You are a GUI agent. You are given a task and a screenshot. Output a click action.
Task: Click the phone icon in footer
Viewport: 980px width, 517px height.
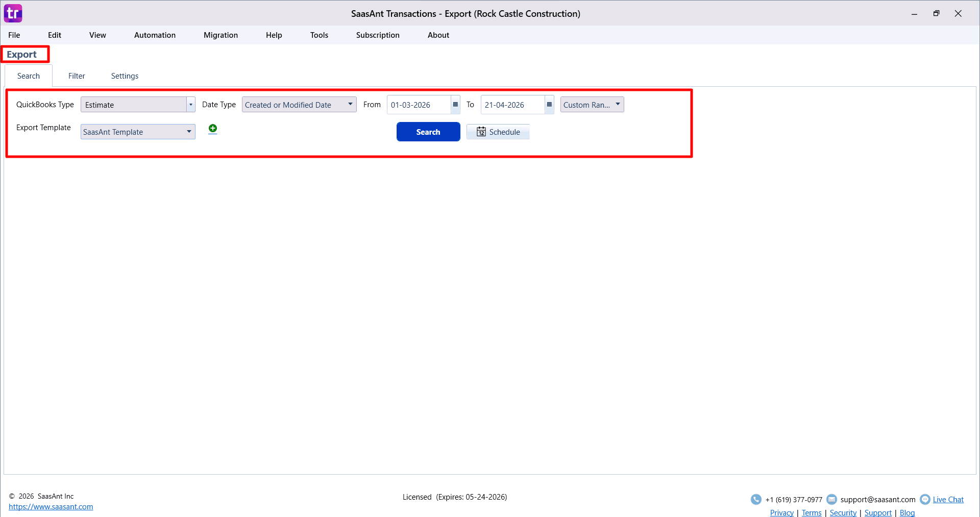click(756, 499)
